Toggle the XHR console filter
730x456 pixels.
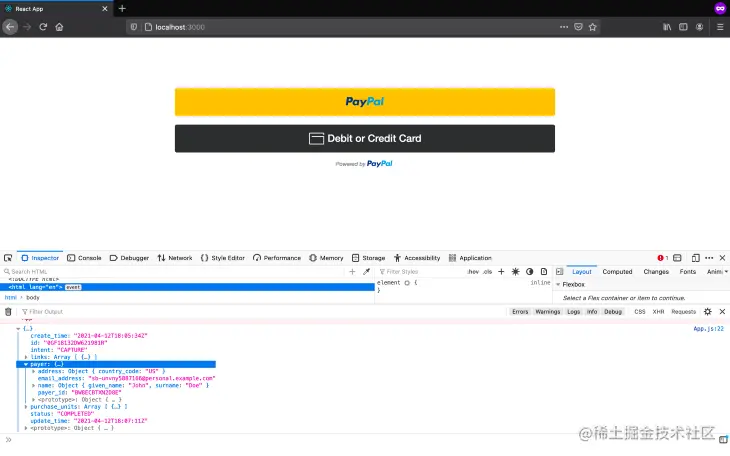[x=658, y=312]
